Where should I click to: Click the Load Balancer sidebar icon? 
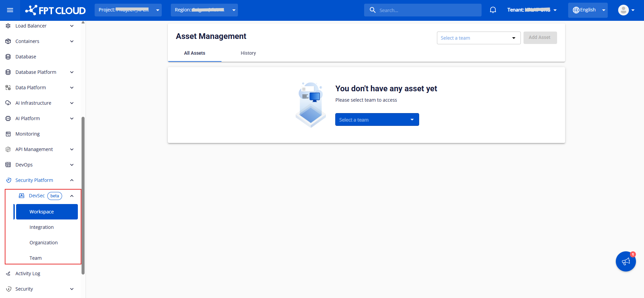pyautogui.click(x=8, y=26)
